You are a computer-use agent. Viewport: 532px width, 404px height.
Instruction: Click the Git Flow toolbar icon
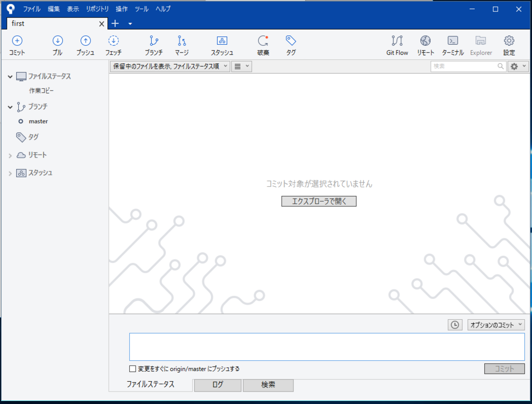(396, 45)
